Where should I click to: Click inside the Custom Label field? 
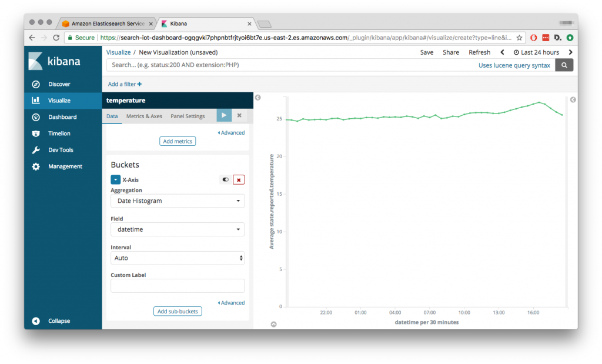(x=178, y=286)
